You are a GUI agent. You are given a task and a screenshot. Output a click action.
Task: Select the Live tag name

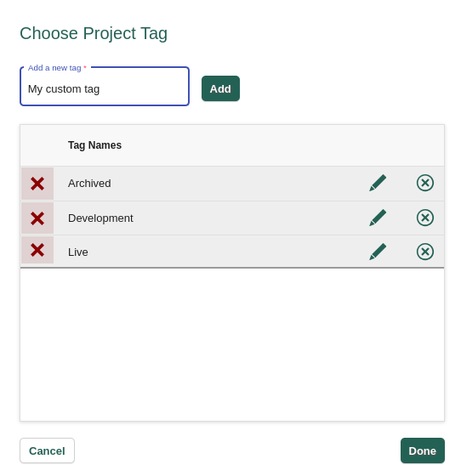point(78,252)
